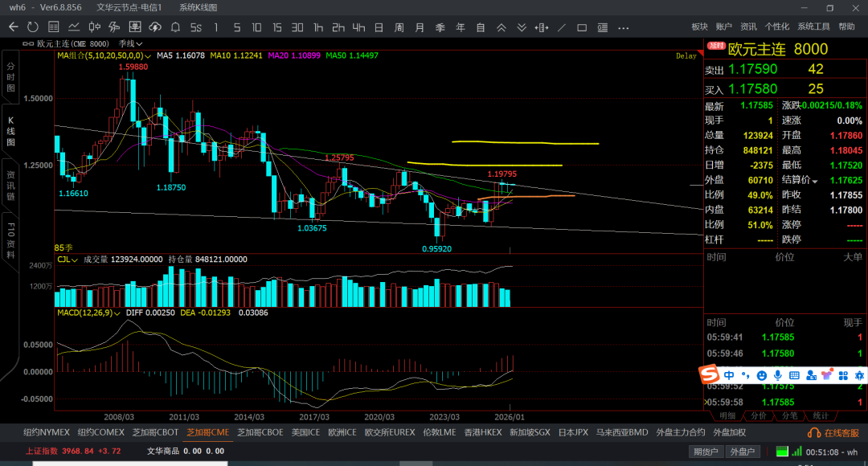Open 在线客服 online support link

pos(833,433)
